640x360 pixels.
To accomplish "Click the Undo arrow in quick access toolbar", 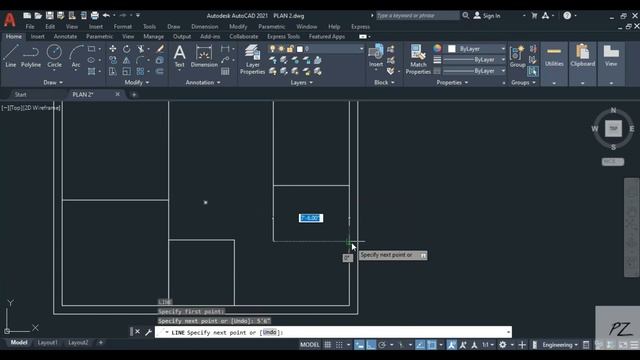I will 106,16.
